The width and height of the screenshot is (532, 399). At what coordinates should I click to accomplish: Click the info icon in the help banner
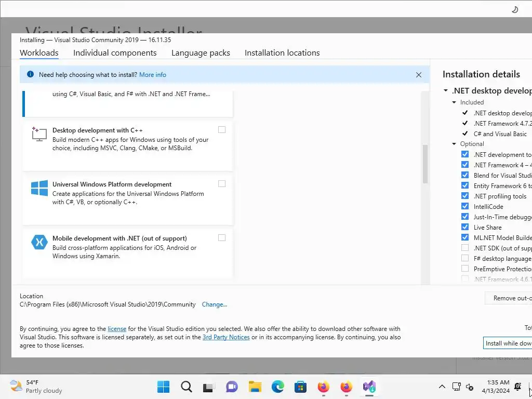point(30,74)
